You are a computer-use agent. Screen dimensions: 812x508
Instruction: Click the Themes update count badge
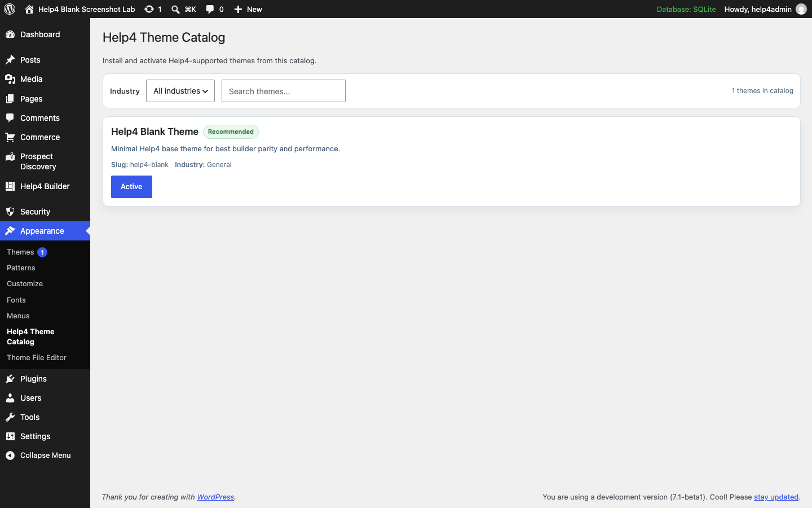42,252
